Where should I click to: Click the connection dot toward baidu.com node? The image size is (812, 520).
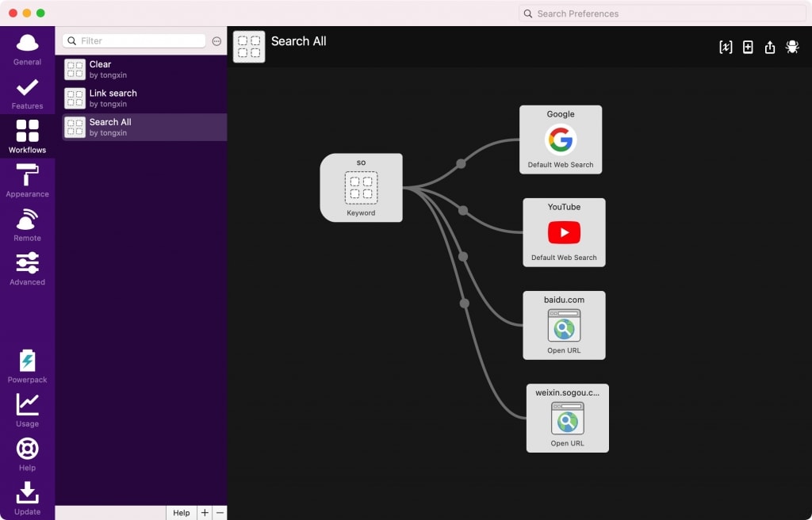(x=463, y=256)
